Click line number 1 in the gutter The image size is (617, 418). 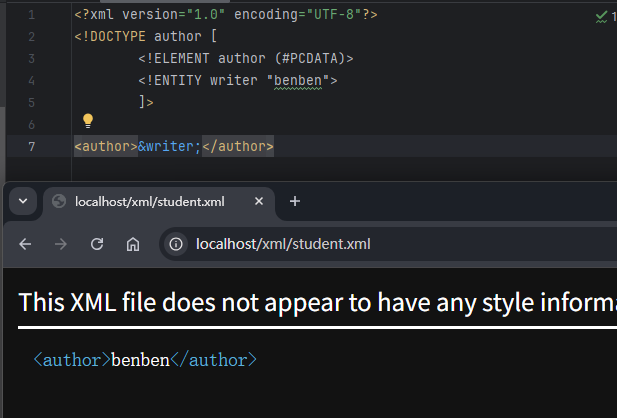click(33, 16)
